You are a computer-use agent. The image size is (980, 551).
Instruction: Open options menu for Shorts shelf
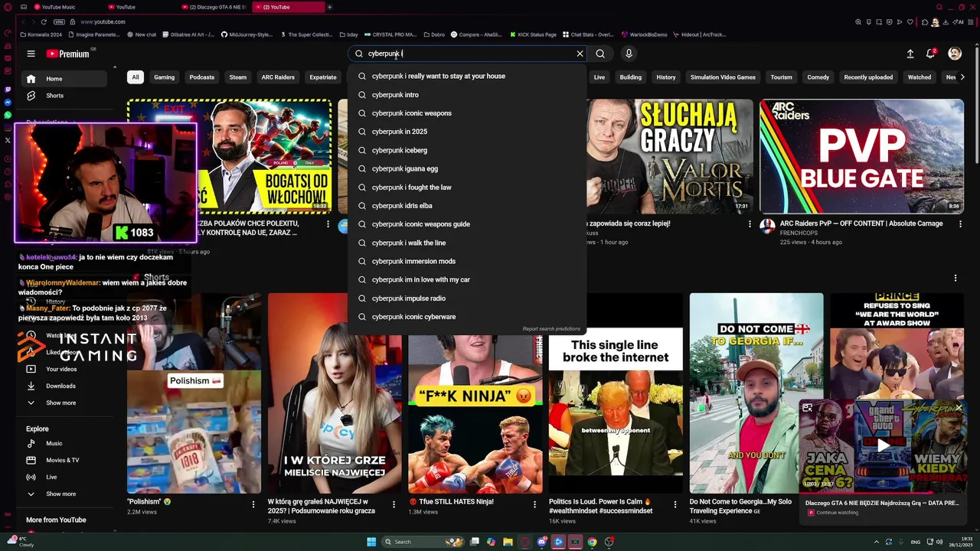coord(955,278)
